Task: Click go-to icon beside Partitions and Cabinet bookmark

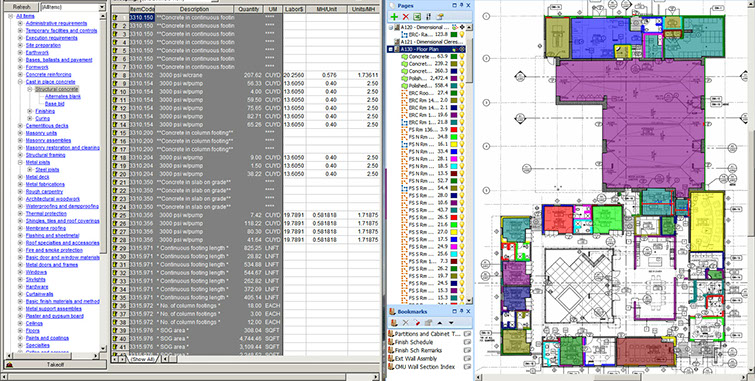Action: [x=466, y=334]
